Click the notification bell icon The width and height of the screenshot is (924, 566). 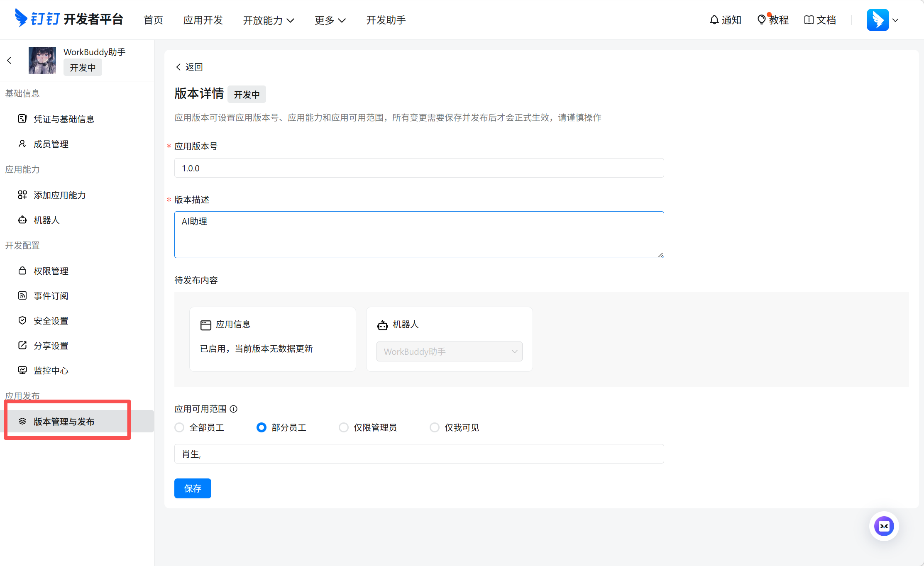point(714,20)
